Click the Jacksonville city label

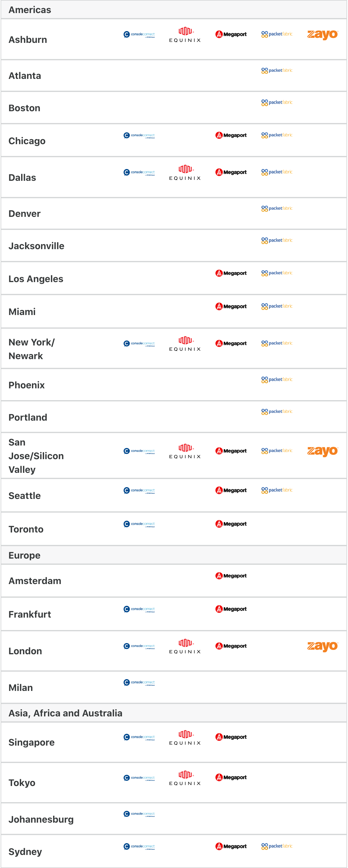pyautogui.click(x=36, y=246)
